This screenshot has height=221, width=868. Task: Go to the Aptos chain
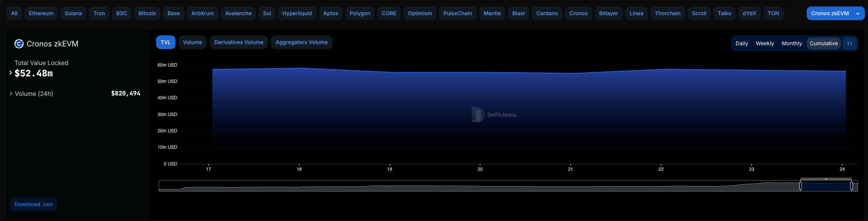point(331,13)
